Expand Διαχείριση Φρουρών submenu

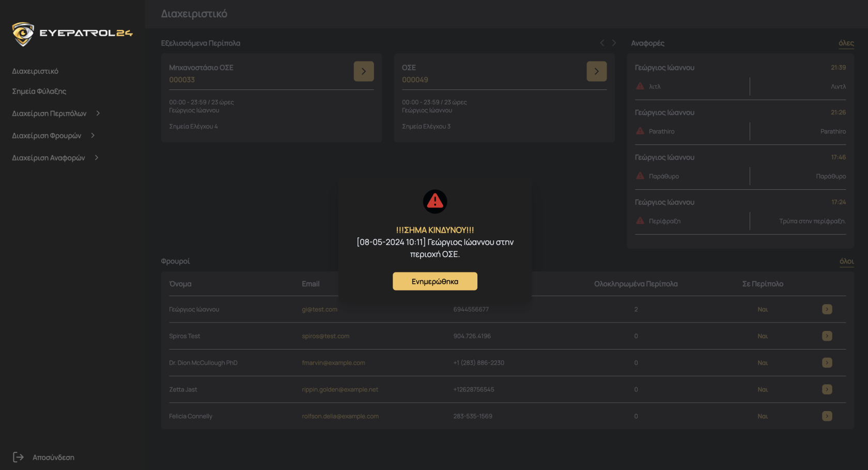[93, 135]
